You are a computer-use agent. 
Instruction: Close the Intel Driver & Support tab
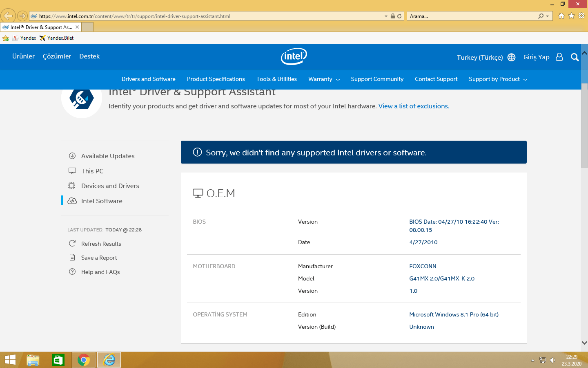click(77, 27)
